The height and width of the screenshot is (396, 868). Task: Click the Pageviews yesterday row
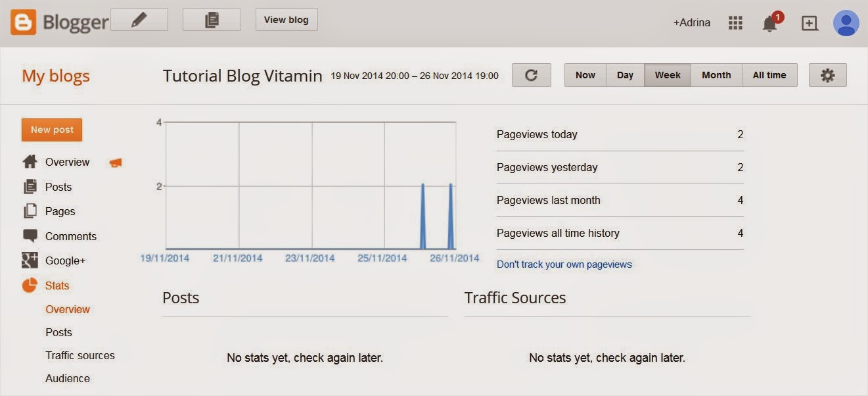pos(620,167)
